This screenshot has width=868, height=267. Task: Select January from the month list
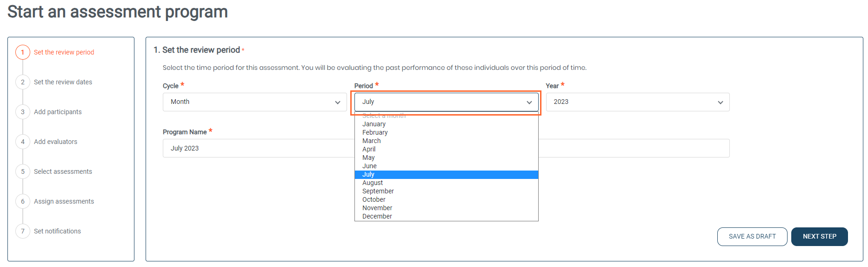pos(374,124)
